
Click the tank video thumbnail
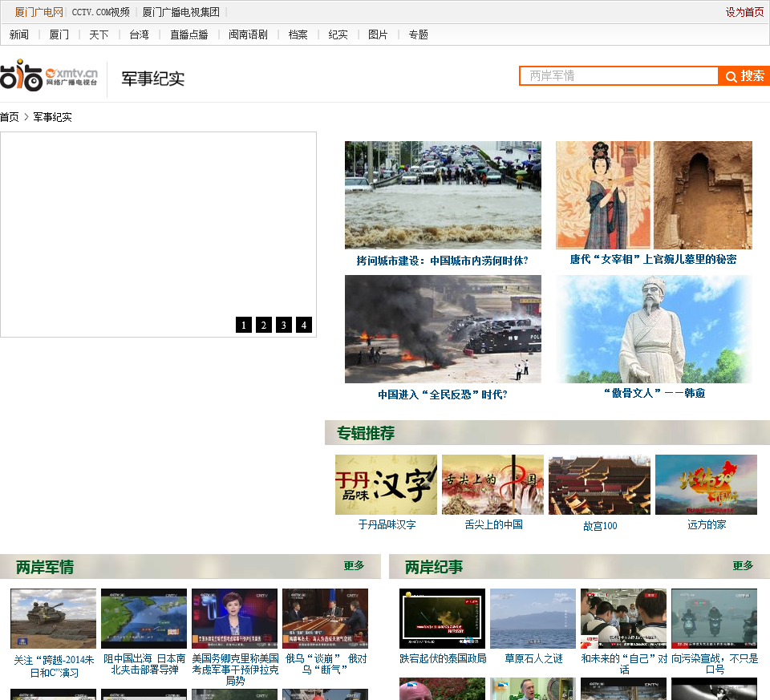coord(53,618)
